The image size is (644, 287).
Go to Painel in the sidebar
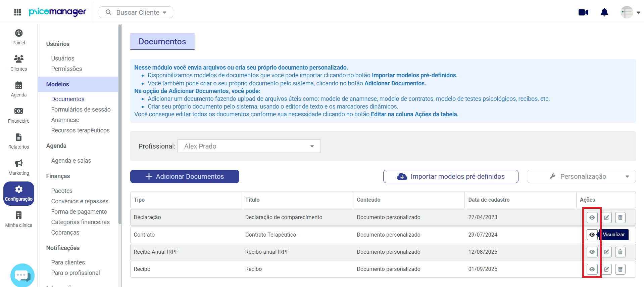click(19, 37)
